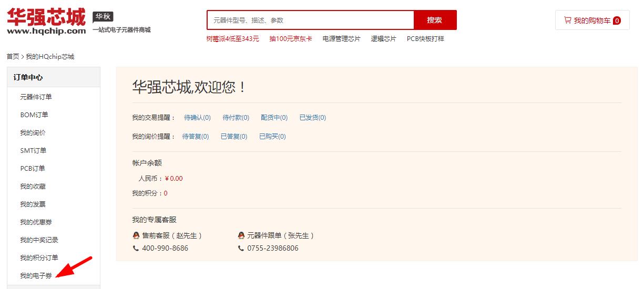Click the 订单中心 sidebar header
Viewport: 644px width, 289px height.
click(54, 77)
